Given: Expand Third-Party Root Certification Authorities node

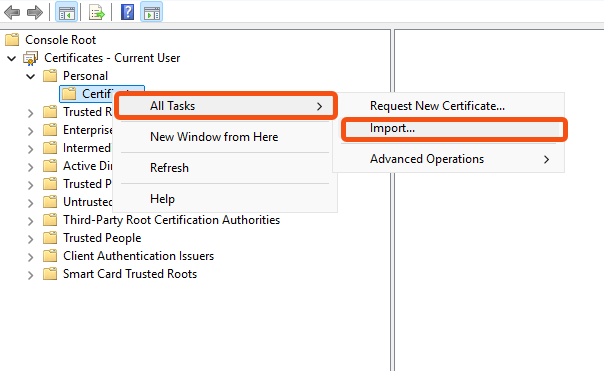Looking at the screenshot, I should click(x=30, y=221).
